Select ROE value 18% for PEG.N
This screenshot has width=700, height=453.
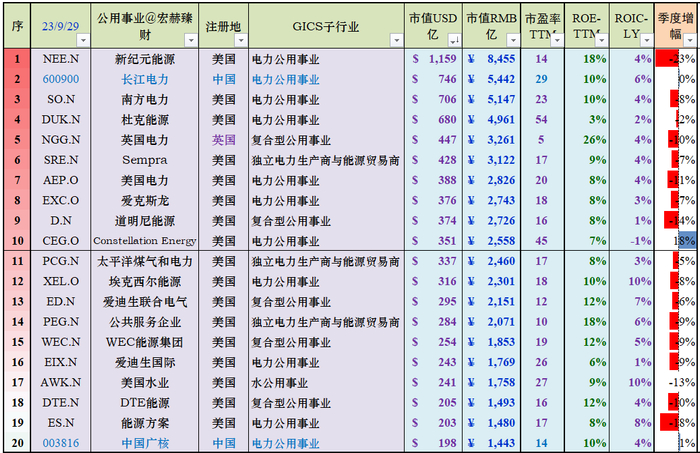click(x=587, y=322)
